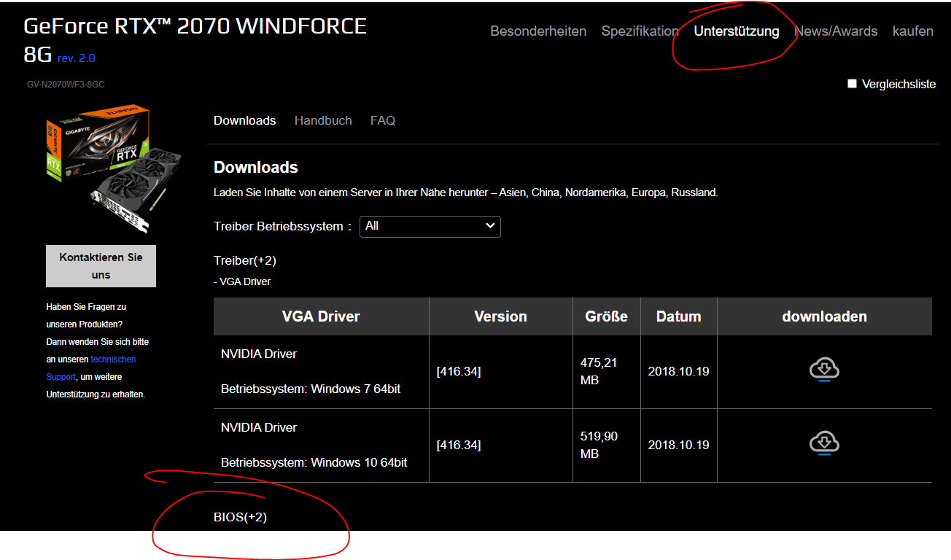
Task: Open the kaufen tab
Action: [x=913, y=31]
